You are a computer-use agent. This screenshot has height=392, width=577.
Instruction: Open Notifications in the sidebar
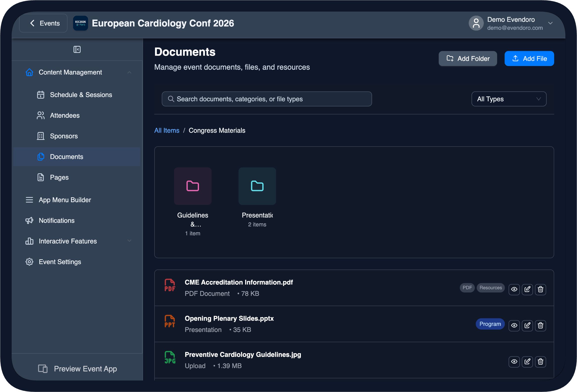(x=77, y=220)
